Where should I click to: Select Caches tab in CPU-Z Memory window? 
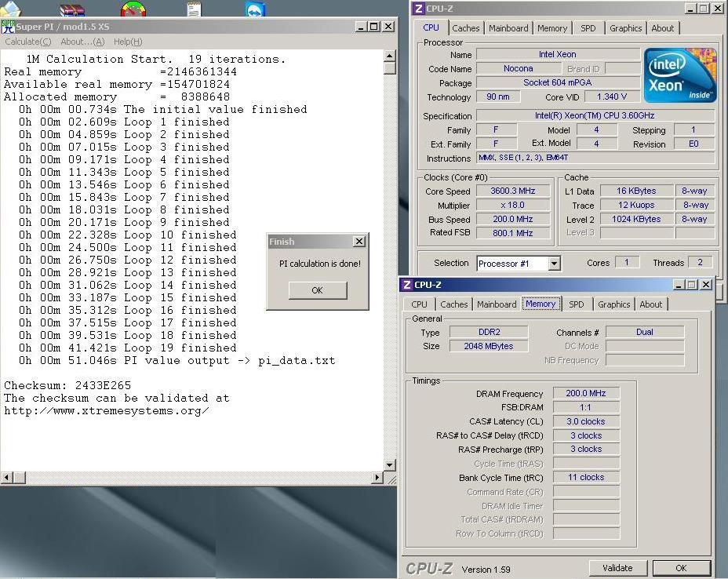(454, 304)
